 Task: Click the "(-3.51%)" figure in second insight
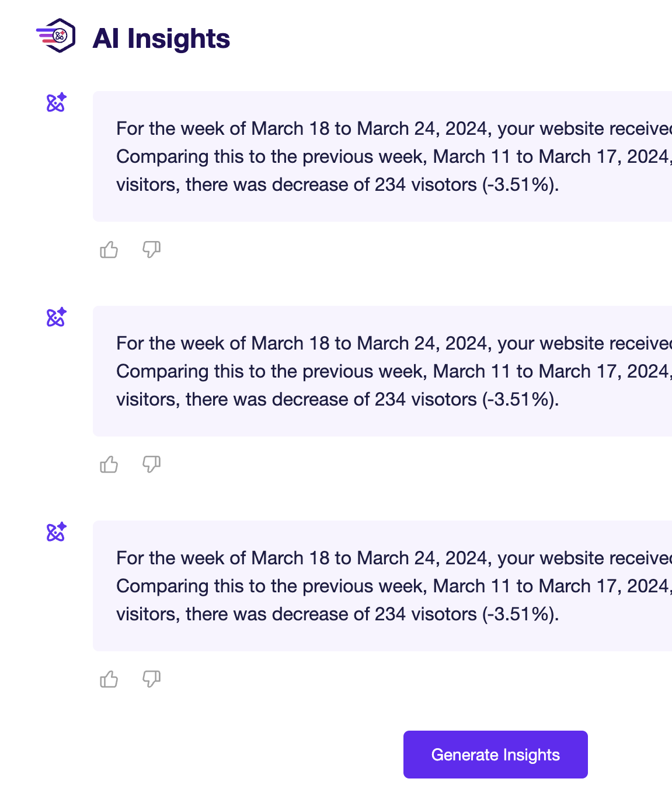[x=520, y=400]
